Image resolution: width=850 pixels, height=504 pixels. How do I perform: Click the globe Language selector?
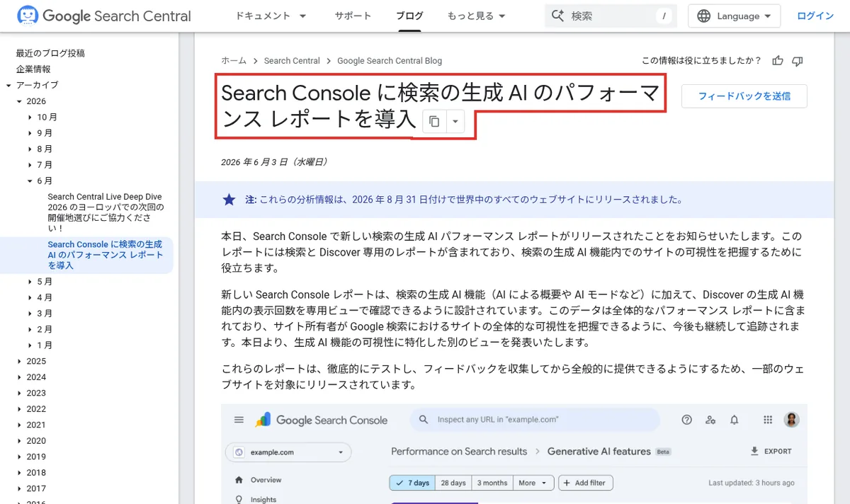[x=734, y=16]
